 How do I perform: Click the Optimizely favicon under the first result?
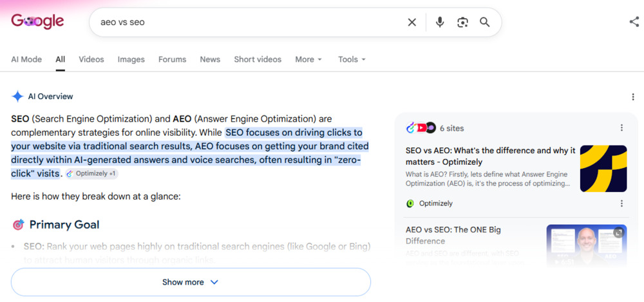coord(410,203)
